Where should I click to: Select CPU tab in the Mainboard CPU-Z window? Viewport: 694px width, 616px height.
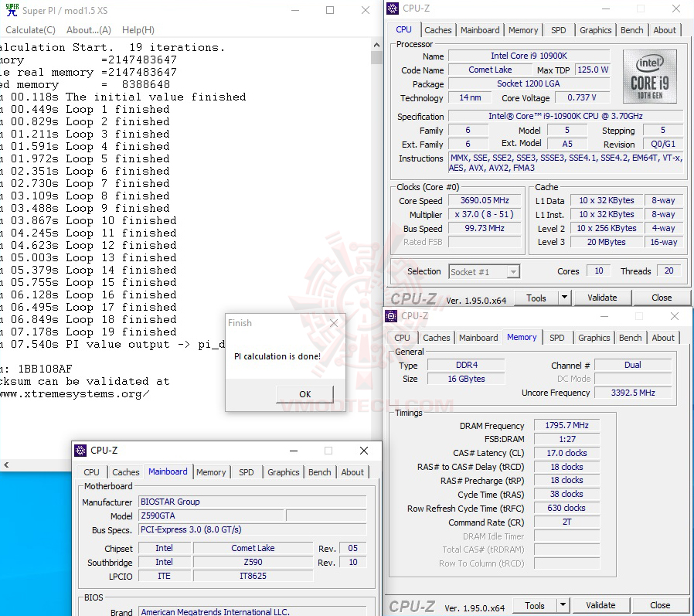coord(91,472)
